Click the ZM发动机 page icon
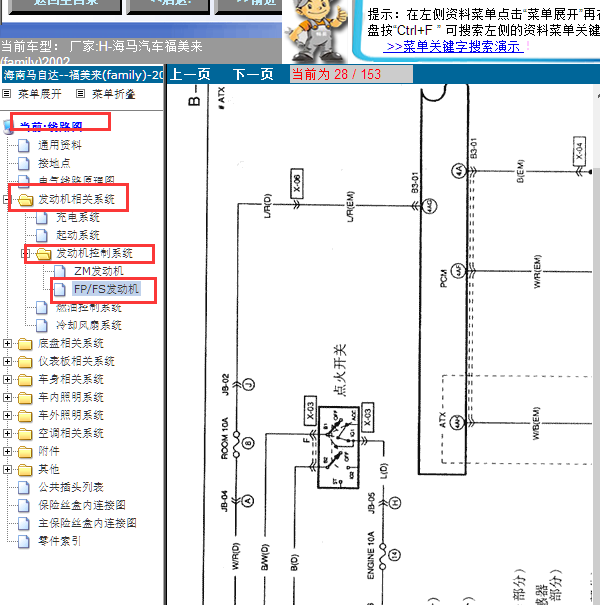Screen dimensions: 600x605 coord(59,272)
